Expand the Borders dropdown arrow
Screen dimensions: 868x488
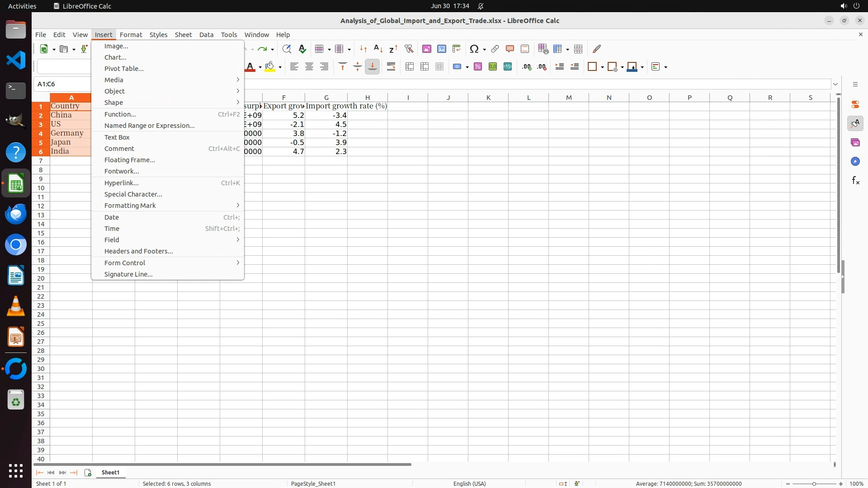(x=602, y=67)
